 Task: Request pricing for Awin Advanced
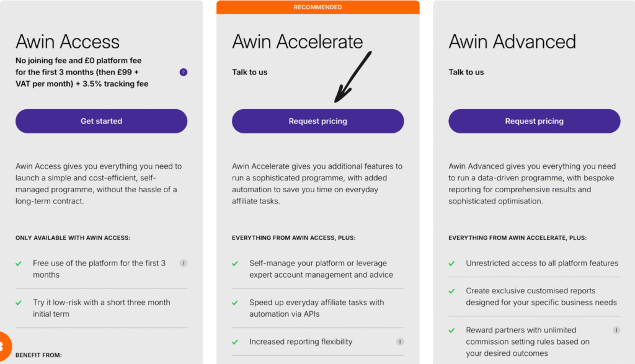coord(534,121)
